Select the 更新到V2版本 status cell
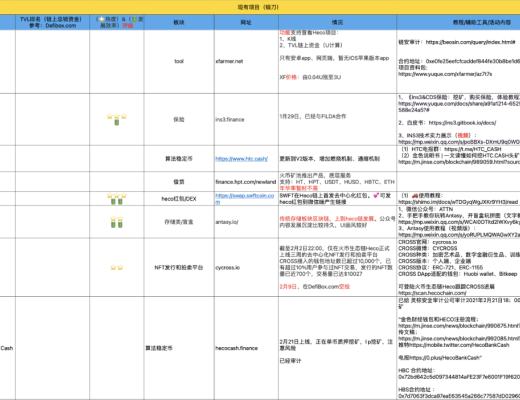Image resolution: width=520 pixels, height=400 pixels. pyautogui.click(x=337, y=159)
